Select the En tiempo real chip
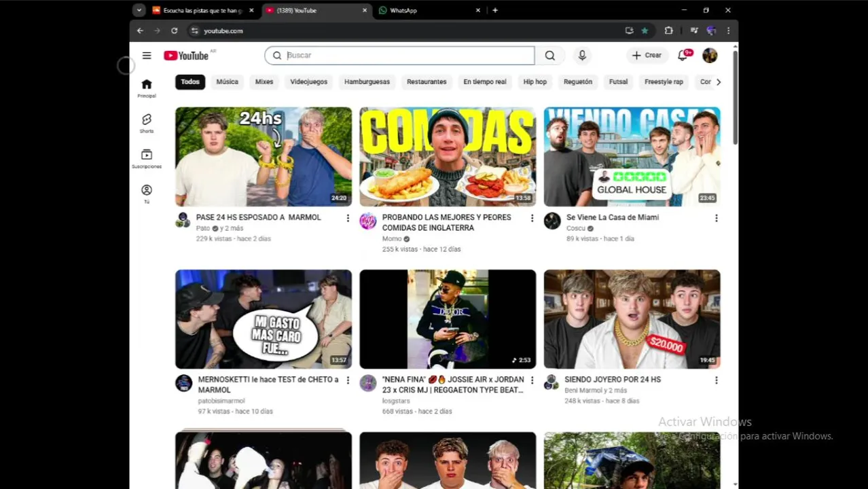Viewport: 868px width, 489px height. click(485, 81)
